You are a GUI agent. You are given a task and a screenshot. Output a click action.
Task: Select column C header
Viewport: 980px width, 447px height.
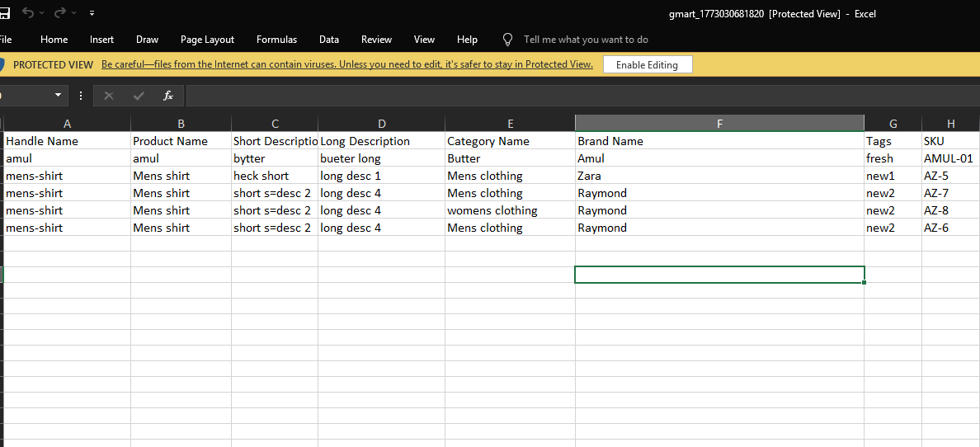275,124
